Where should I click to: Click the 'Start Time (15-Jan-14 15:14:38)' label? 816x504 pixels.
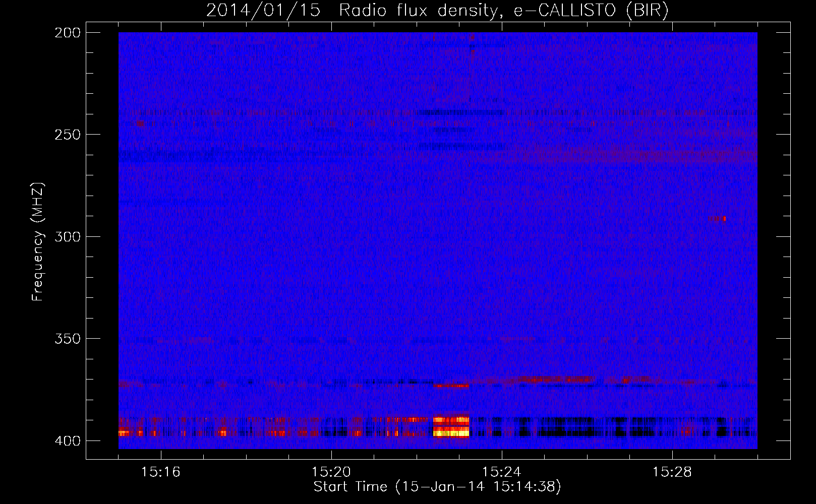click(437, 487)
